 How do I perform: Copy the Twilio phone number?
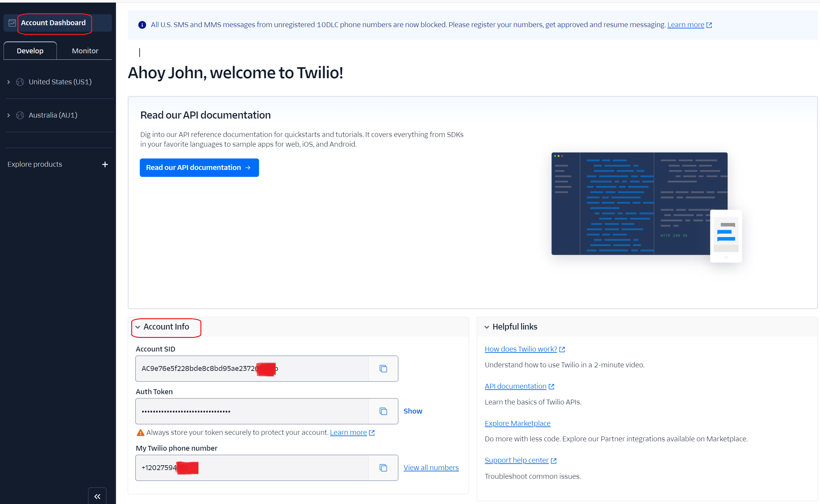383,468
